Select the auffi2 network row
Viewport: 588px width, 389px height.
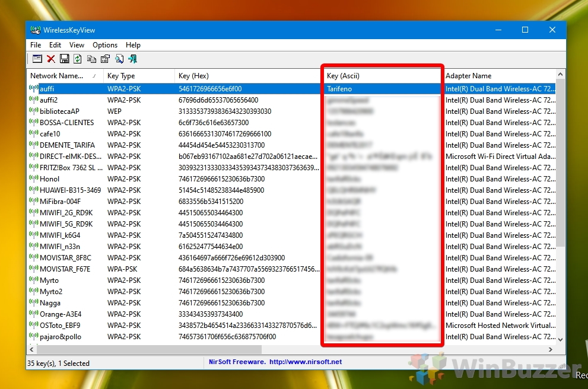pyautogui.click(x=291, y=100)
